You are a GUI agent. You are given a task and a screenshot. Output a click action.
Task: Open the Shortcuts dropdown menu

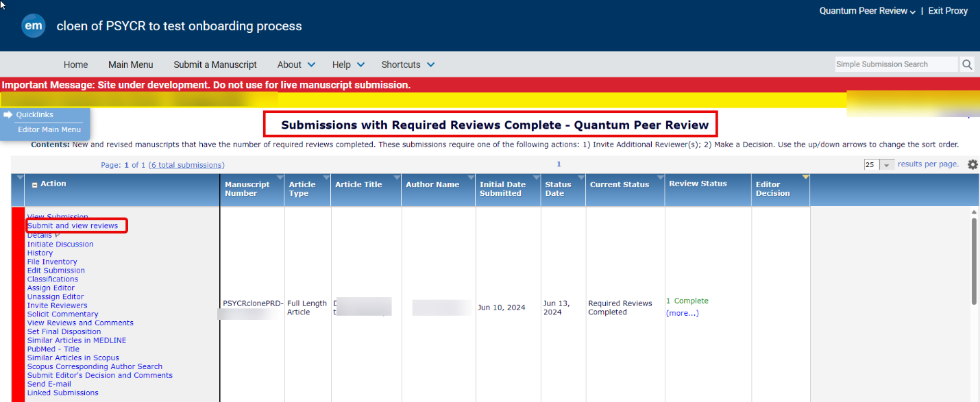[x=408, y=64]
